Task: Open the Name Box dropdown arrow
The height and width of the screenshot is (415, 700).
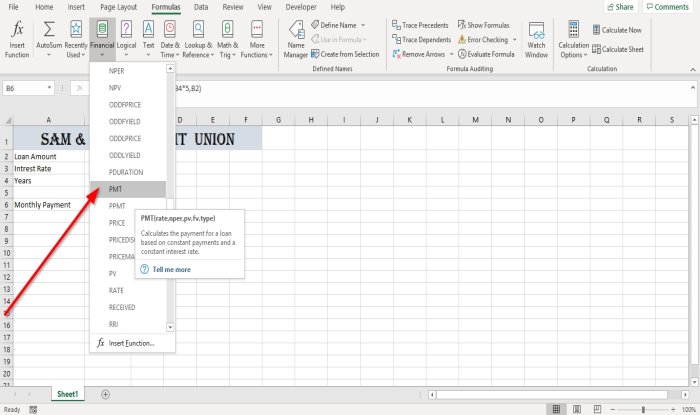Action: [49, 88]
